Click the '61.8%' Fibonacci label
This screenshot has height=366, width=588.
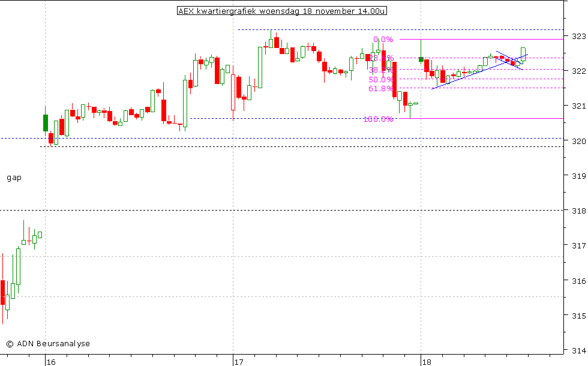[x=380, y=89]
